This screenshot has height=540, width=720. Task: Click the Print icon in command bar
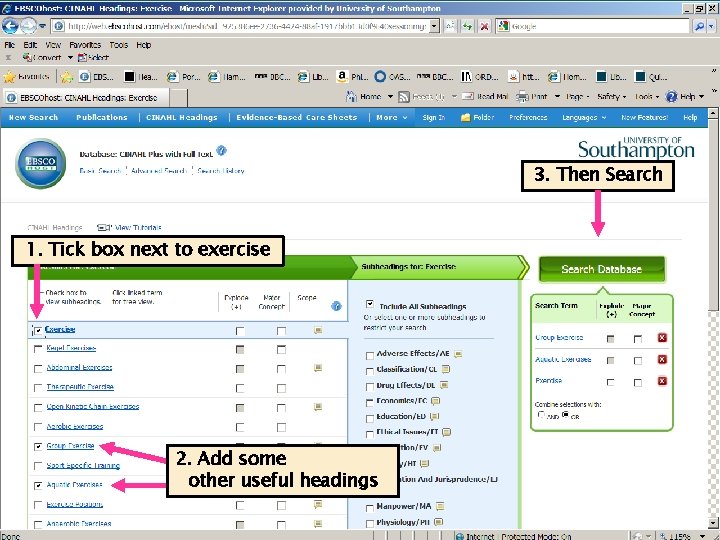(x=522, y=96)
